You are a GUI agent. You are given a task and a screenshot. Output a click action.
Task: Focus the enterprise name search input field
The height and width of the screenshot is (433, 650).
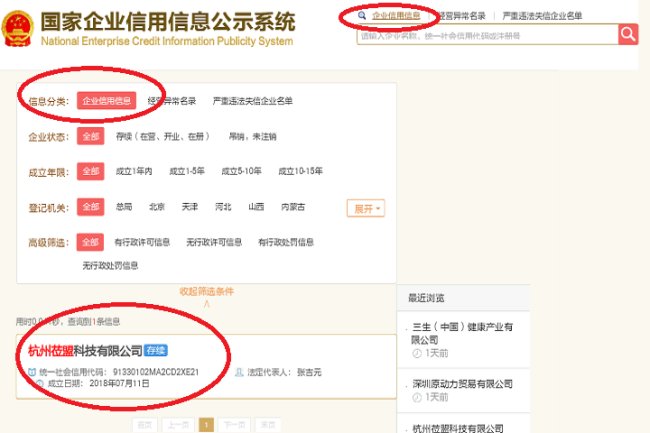[488, 35]
